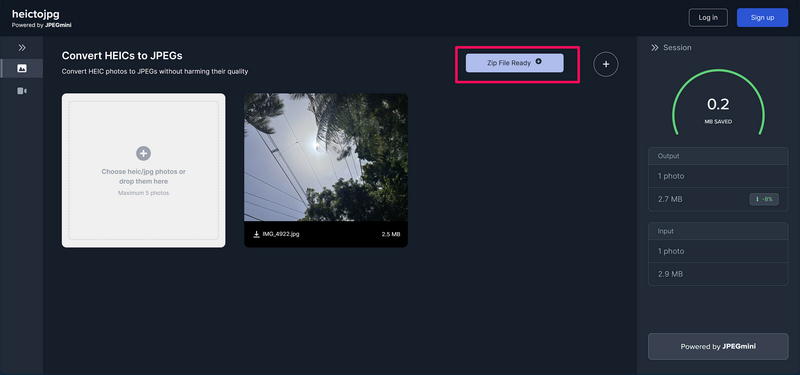Click the heictojpg logo title
This screenshot has width=800, height=375.
[x=36, y=14]
